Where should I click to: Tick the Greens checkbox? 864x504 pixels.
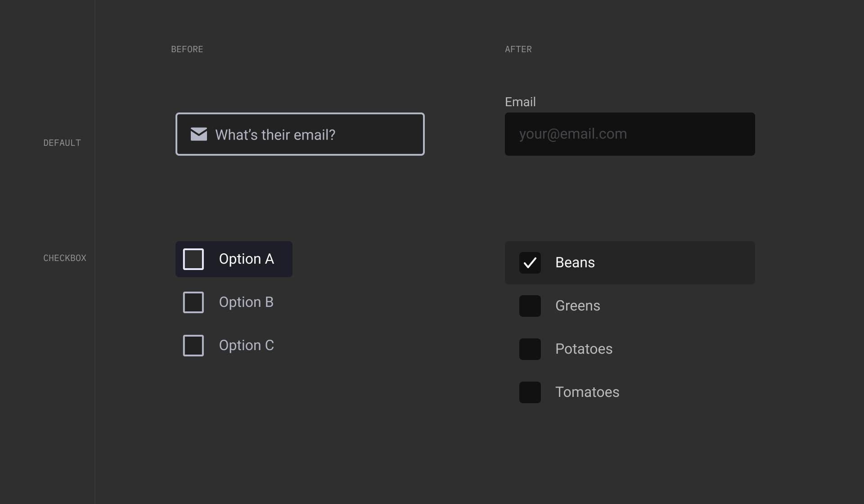pyautogui.click(x=530, y=306)
